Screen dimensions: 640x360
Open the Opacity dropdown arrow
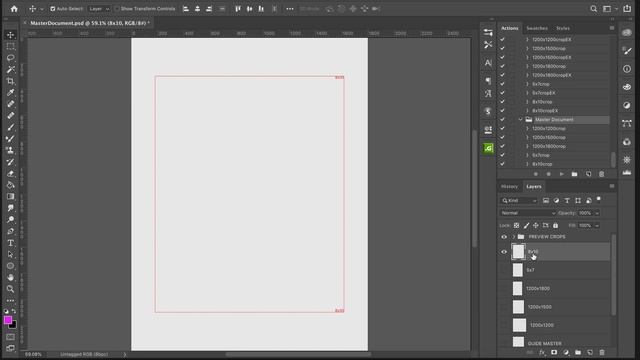click(597, 213)
